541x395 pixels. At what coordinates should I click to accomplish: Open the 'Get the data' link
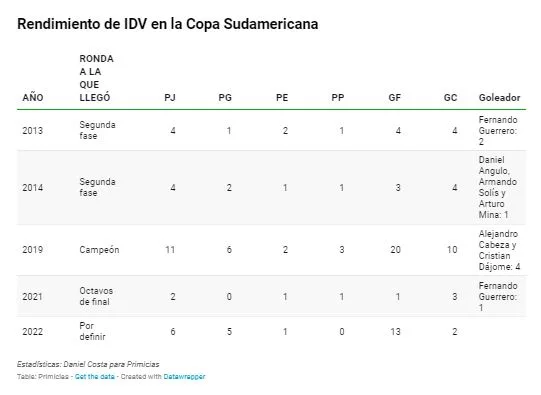coord(95,376)
